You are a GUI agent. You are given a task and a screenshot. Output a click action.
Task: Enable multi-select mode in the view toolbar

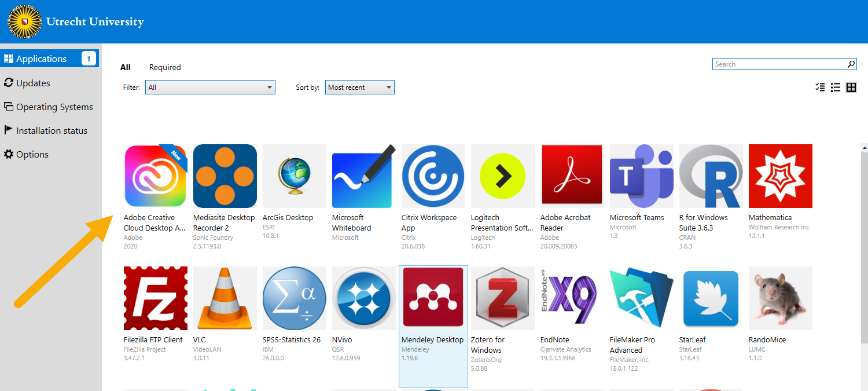tap(820, 87)
